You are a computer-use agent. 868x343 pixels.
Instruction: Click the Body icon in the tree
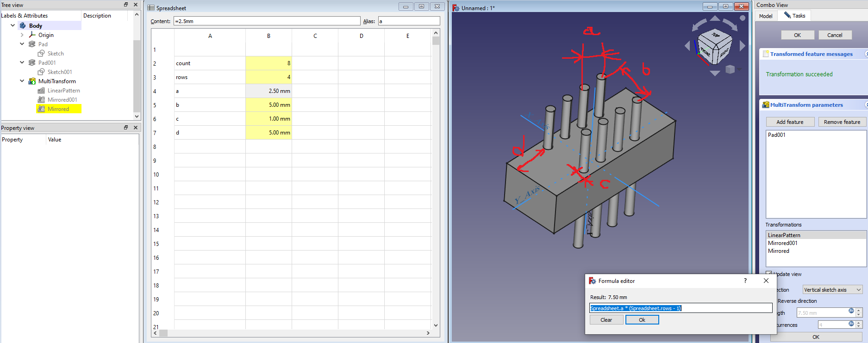23,26
